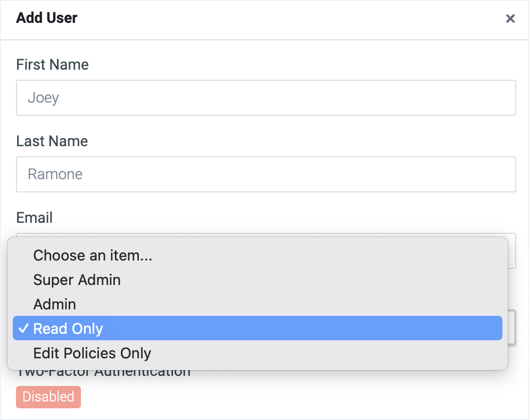Image resolution: width=529 pixels, height=420 pixels.
Task: Pick Edit Policies Only from the list
Action: click(x=258, y=353)
